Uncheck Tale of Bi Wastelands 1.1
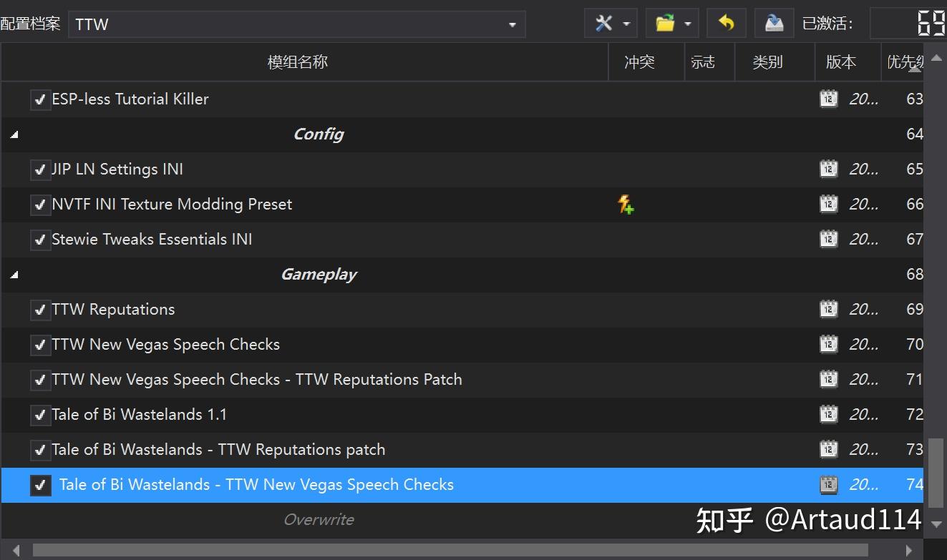The image size is (947, 560). [40, 415]
